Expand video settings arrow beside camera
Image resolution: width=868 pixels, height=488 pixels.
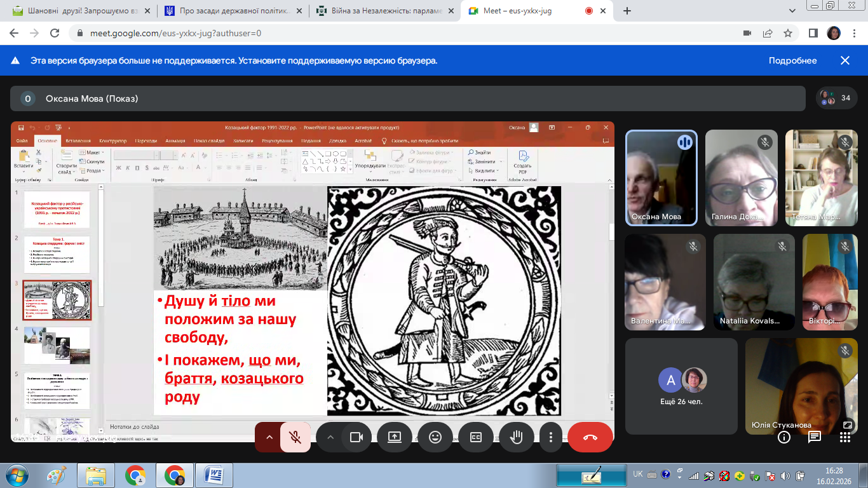tap(330, 437)
